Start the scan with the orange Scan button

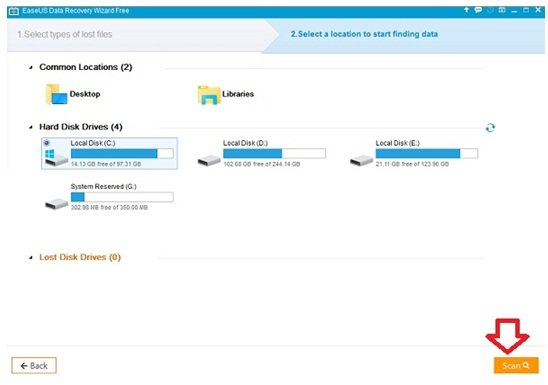pos(516,365)
